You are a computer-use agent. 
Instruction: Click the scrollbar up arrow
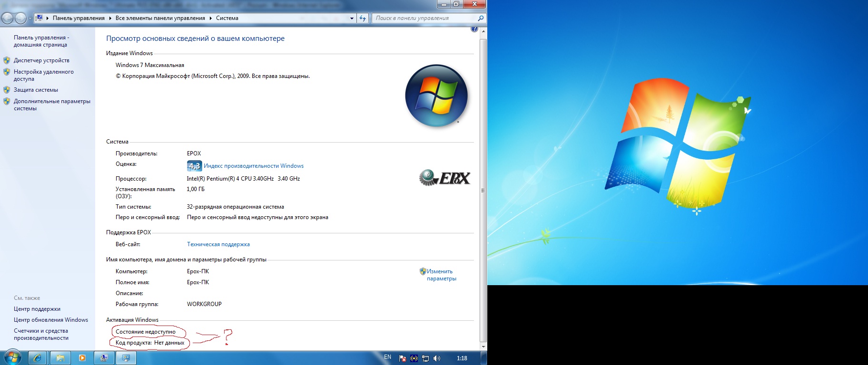[483, 31]
